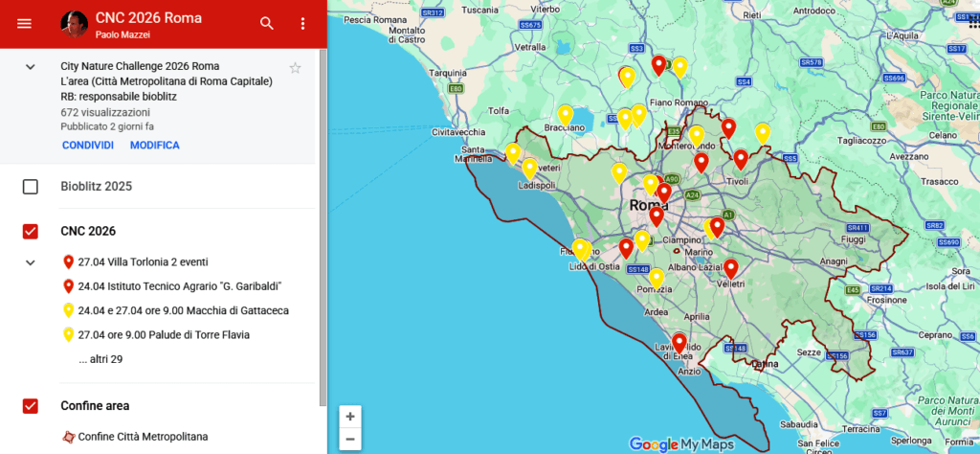Click the search magnifier icon
980x454 pixels.
267,23
